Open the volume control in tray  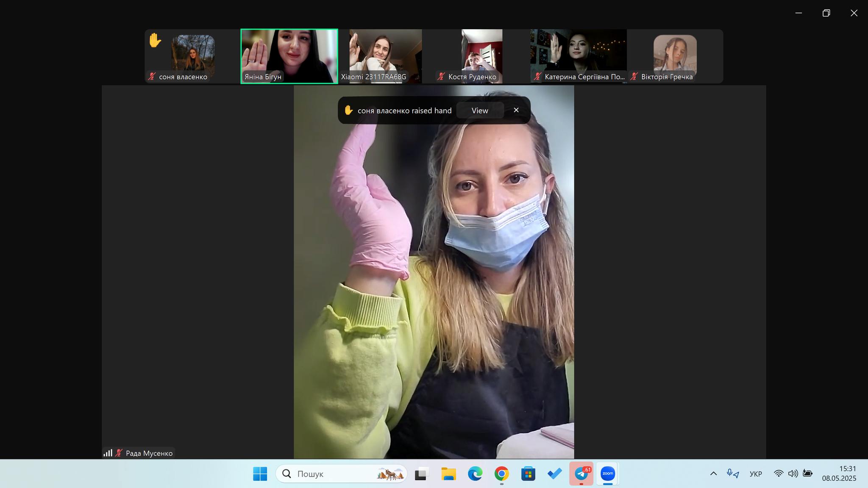[x=793, y=474]
